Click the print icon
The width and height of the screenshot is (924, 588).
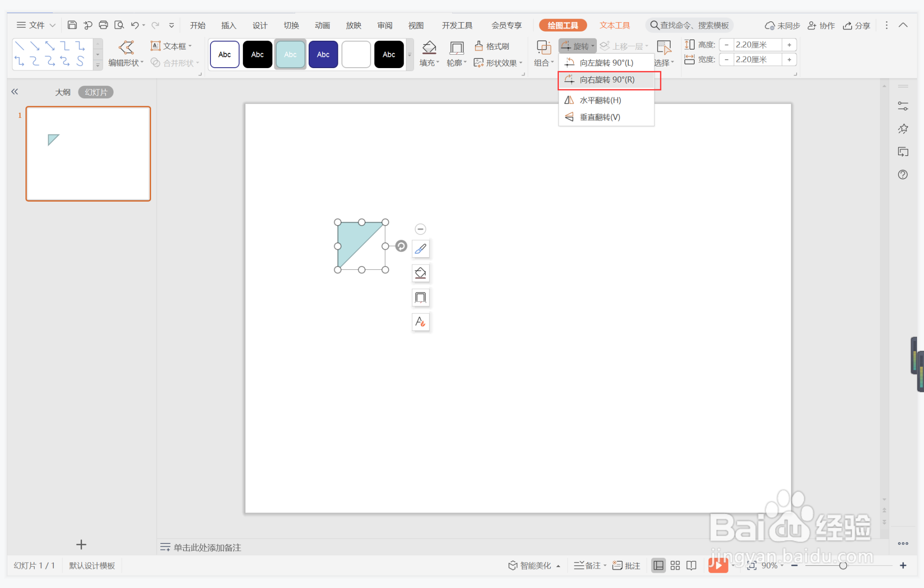[103, 25]
